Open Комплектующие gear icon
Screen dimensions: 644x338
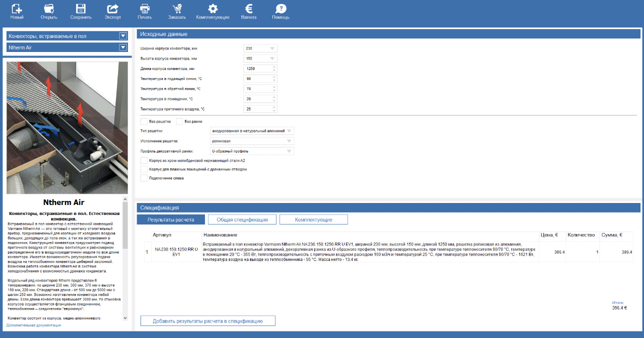212,9
